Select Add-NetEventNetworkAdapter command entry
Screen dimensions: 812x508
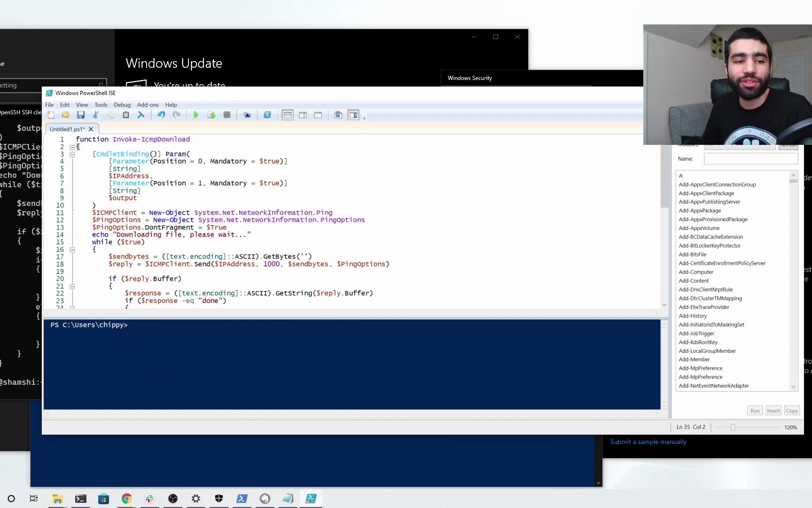click(x=714, y=386)
